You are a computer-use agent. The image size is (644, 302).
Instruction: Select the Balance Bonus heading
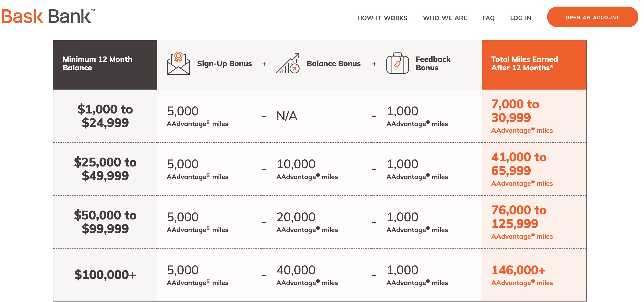tap(333, 64)
